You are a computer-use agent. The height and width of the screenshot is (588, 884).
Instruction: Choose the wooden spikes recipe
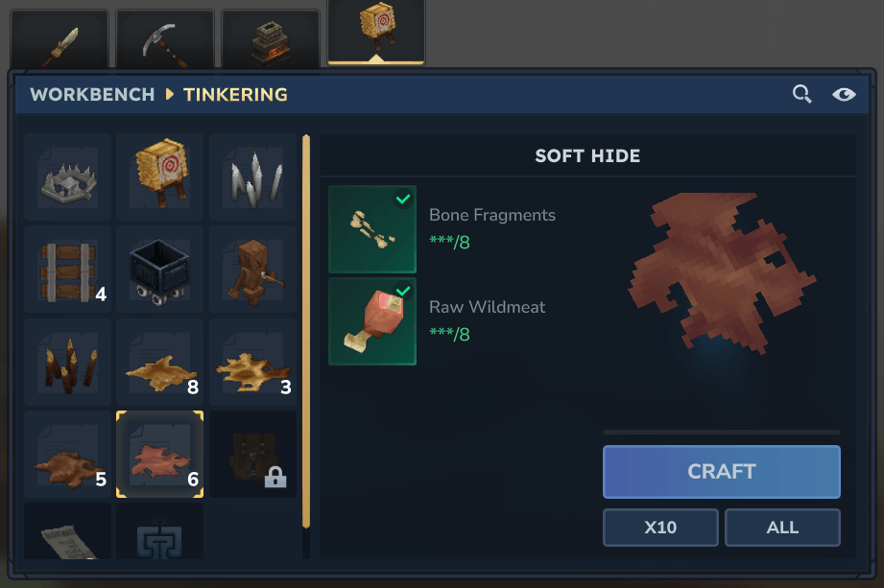67,362
